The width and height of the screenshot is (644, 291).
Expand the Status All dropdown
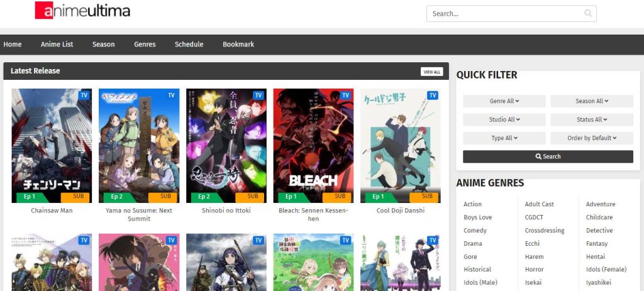pos(592,119)
